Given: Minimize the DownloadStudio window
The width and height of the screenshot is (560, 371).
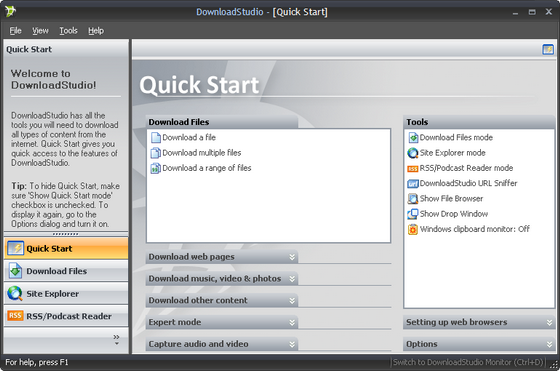Looking at the screenshot, I should pyautogui.click(x=515, y=12).
